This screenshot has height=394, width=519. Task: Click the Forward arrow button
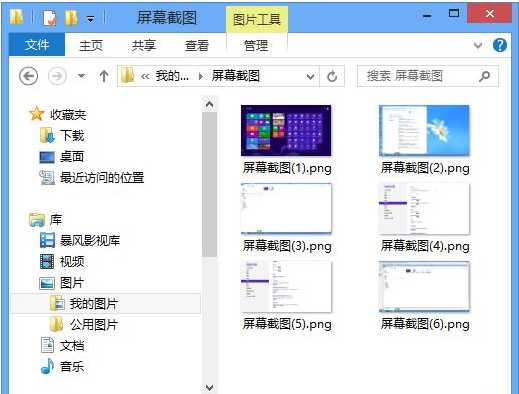coord(57,76)
